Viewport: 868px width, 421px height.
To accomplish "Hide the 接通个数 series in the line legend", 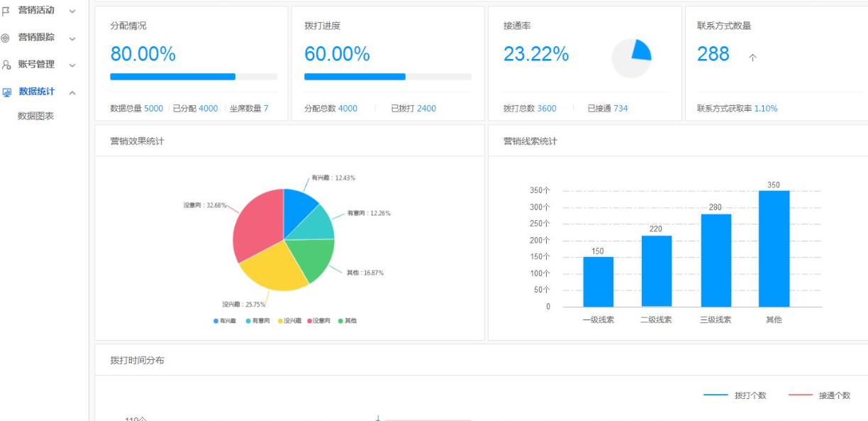I will coord(819,395).
